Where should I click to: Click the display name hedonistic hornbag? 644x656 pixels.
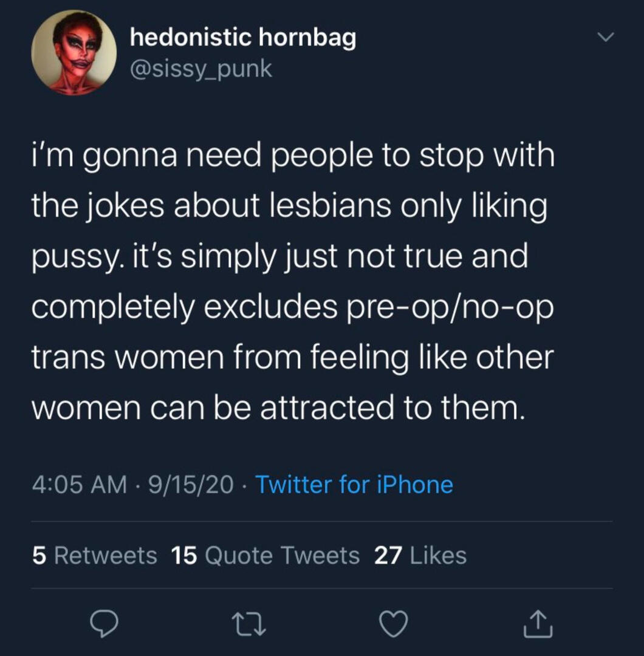pos(243,39)
